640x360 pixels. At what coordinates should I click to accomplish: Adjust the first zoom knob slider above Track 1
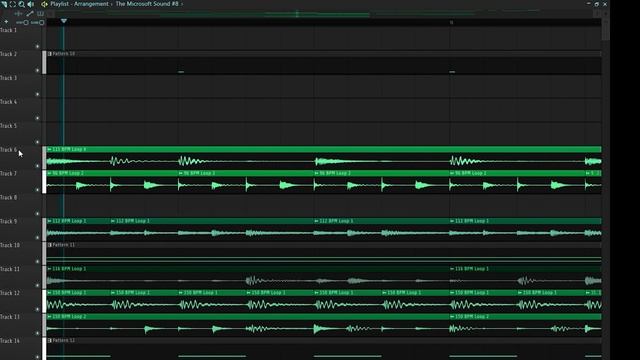[x=22, y=22]
